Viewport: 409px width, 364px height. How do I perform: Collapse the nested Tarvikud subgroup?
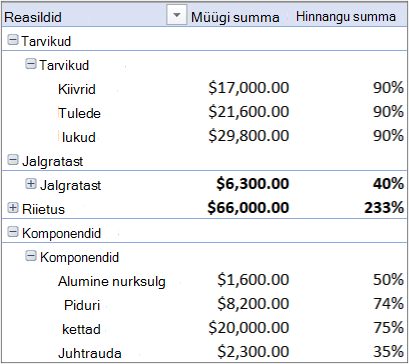[31, 64]
